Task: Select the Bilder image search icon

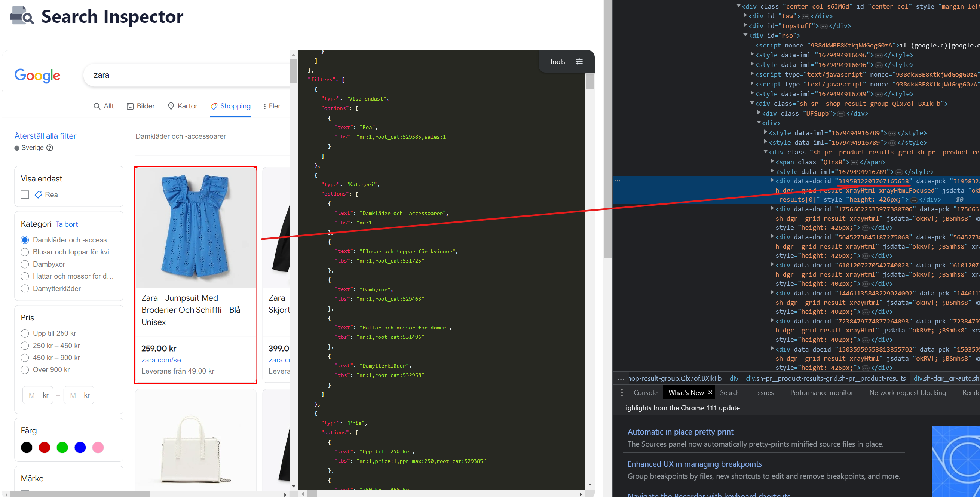Action: (x=131, y=106)
